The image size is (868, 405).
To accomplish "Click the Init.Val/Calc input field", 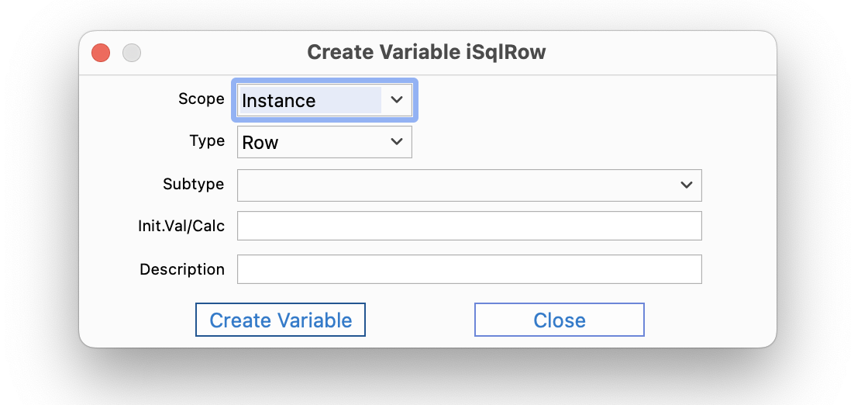I will (x=470, y=226).
